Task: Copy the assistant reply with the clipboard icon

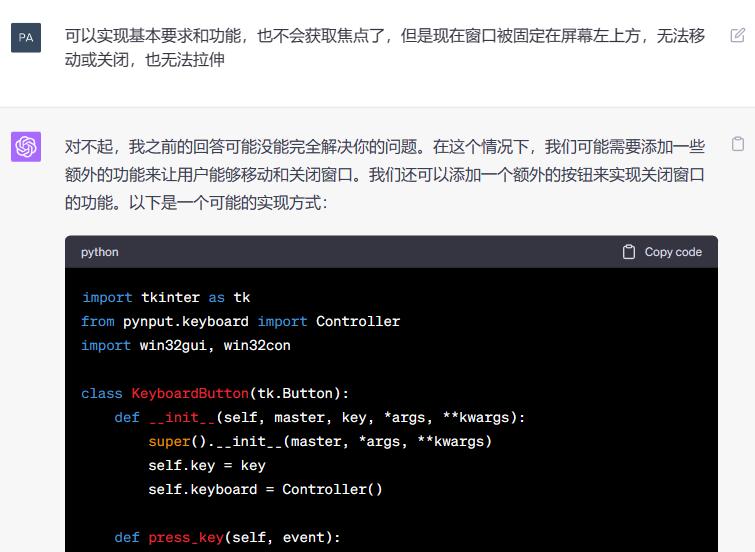Action: coord(738,144)
